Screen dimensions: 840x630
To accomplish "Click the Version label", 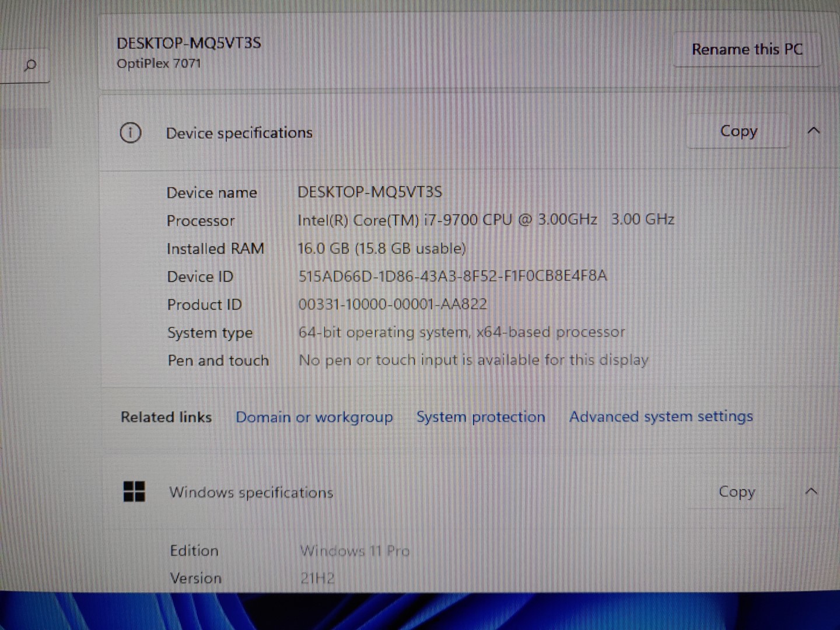I will point(196,578).
